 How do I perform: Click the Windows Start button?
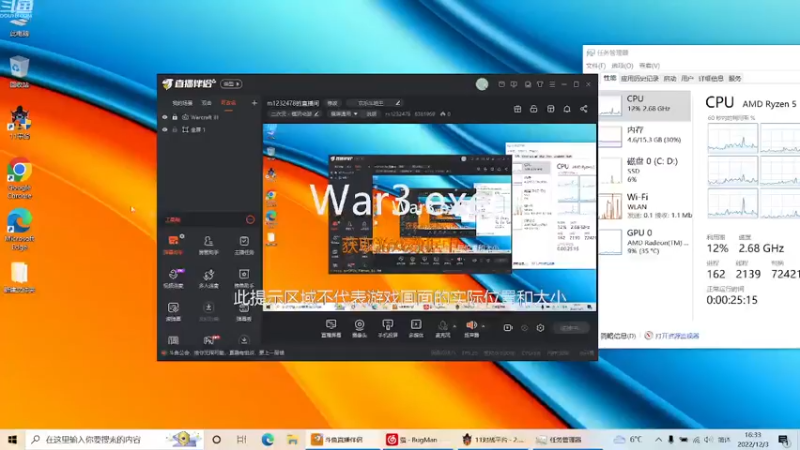click(12, 439)
